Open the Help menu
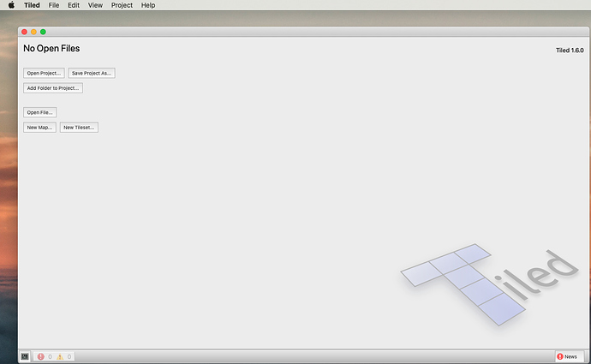The image size is (591, 364). click(x=148, y=5)
